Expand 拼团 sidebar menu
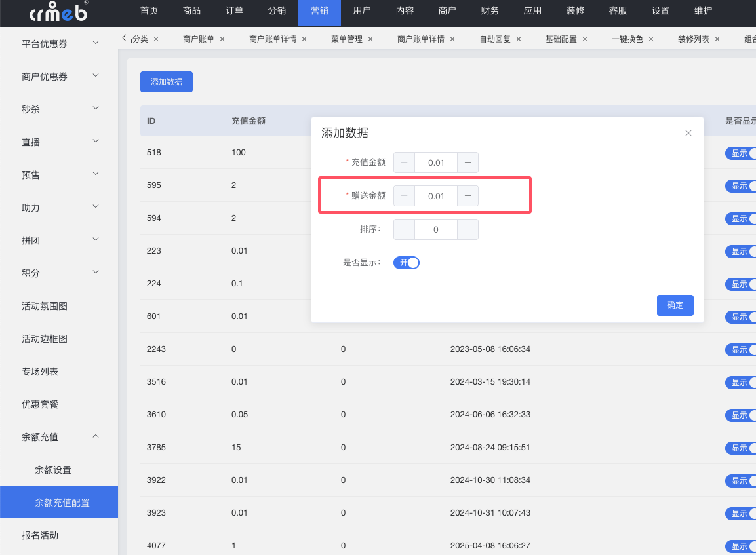The image size is (756, 555). point(59,240)
